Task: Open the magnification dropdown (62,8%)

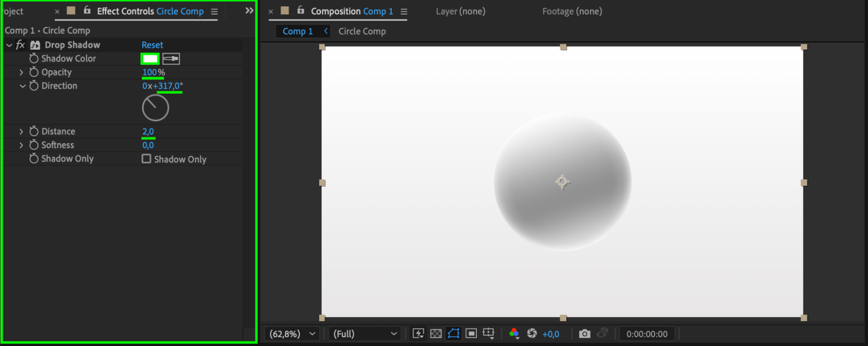Action: (292, 334)
